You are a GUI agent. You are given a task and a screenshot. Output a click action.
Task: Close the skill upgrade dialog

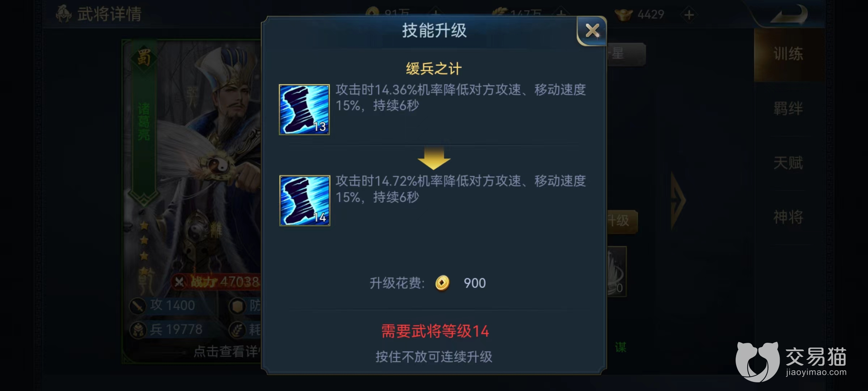coord(592,31)
